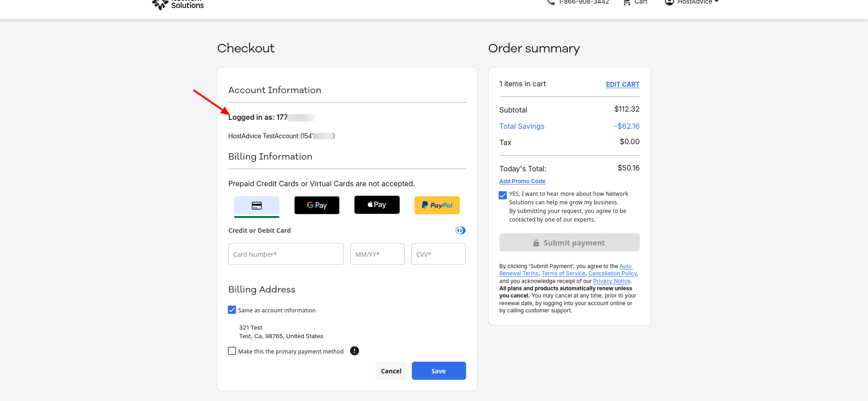The height and width of the screenshot is (401, 868).
Task: Open the Cancellation Policy link
Action: 613,274
